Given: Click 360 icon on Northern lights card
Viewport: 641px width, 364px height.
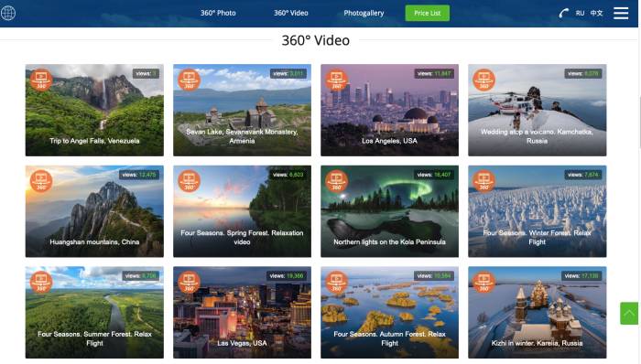Looking at the screenshot, I should (x=336, y=181).
